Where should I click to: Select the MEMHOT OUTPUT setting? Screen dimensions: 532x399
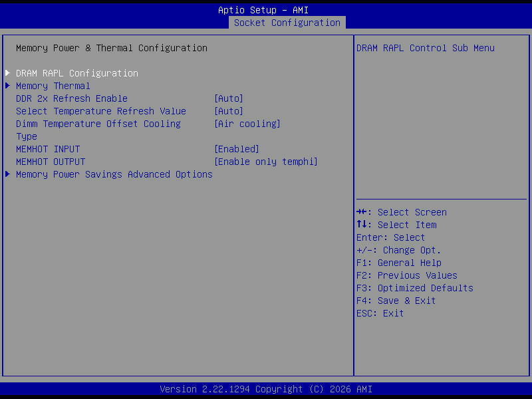click(51, 162)
